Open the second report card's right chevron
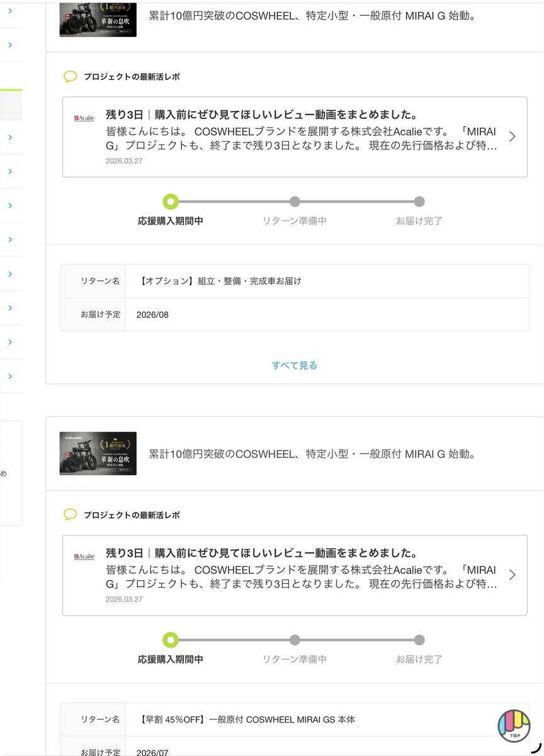This screenshot has height=756, width=544. point(512,573)
